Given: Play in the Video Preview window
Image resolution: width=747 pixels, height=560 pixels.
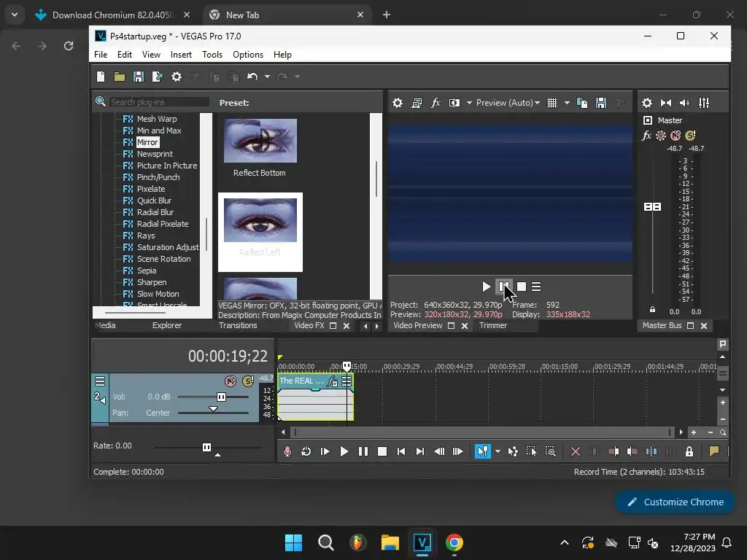Looking at the screenshot, I should [x=486, y=287].
